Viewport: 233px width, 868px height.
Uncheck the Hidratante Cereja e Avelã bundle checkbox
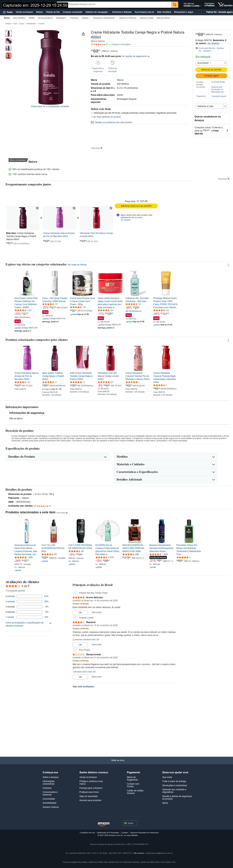point(111,208)
